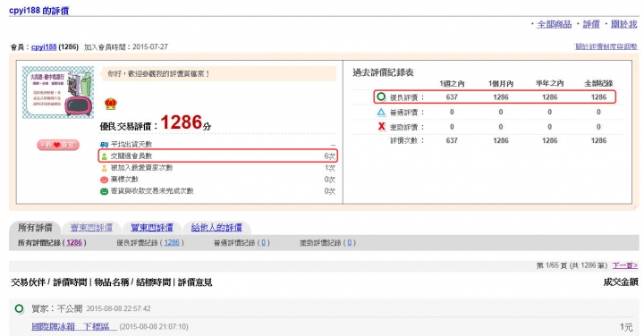This screenshot has width=644, height=336.
Task: Click the 2015-08-08 22:57:42 rating timestamp
Action: click(118, 308)
